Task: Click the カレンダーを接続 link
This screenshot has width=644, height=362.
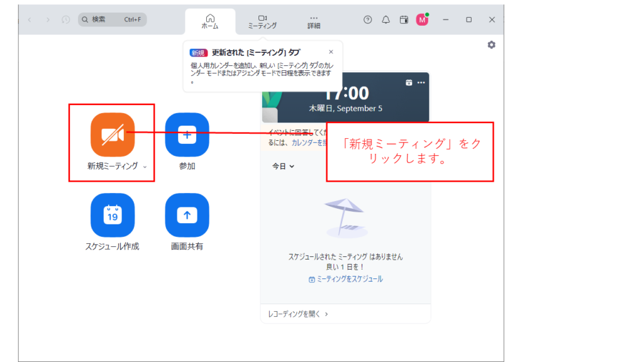Action: pyautogui.click(x=309, y=143)
